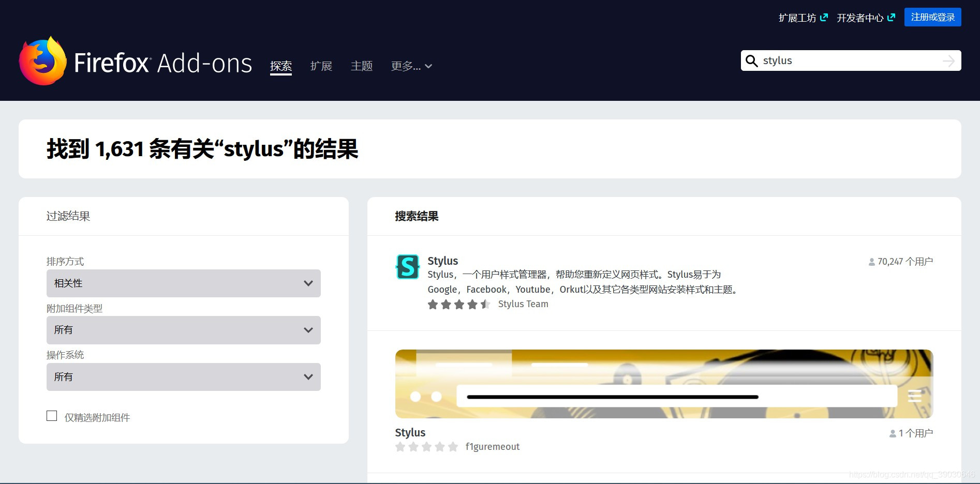980x484 pixels.
Task: Go to the 扩展 tab
Action: (321, 66)
